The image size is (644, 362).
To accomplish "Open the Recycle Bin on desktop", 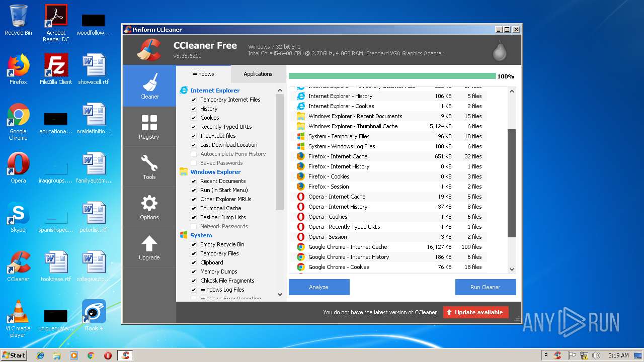I will pyautogui.click(x=18, y=20).
